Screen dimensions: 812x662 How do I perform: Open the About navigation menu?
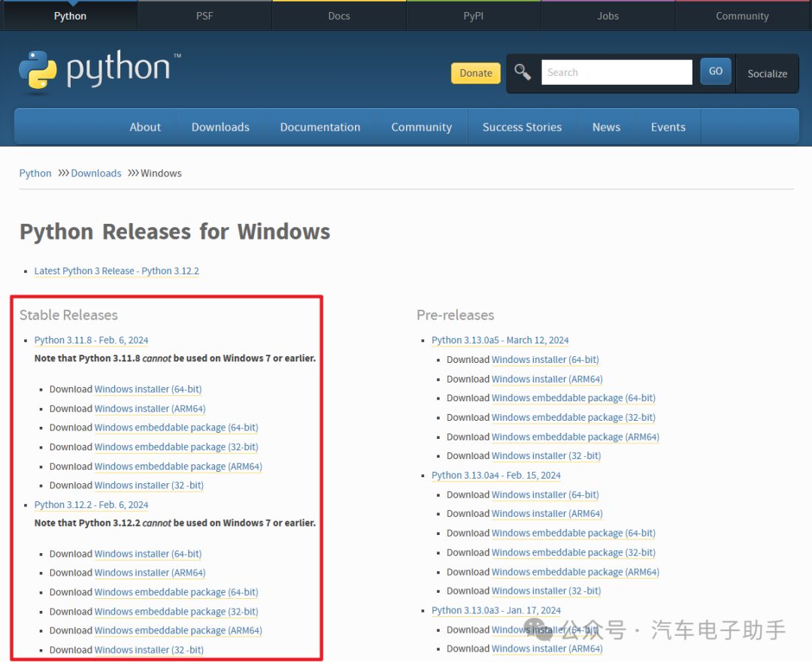[x=145, y=127]
